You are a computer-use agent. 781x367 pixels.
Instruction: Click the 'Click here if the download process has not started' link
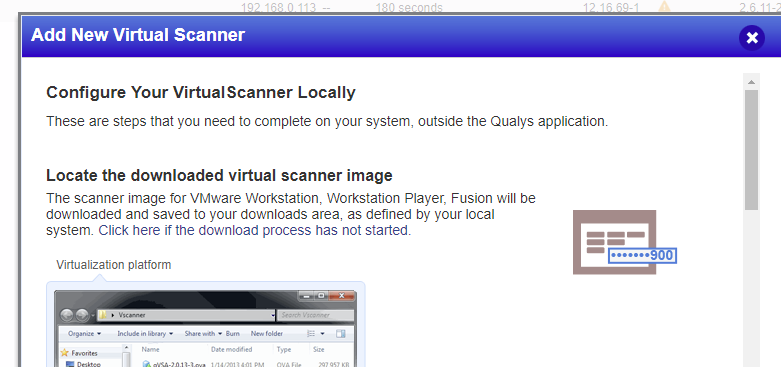pyautogui.click(x=255, y=231)
